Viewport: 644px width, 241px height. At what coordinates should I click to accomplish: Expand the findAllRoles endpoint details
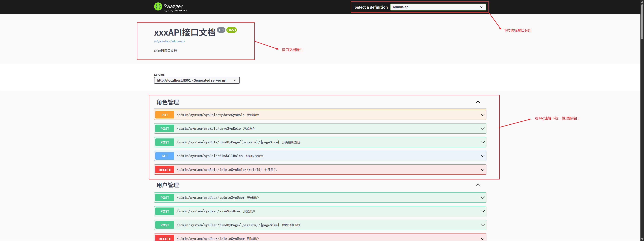[x=482, y=156]
